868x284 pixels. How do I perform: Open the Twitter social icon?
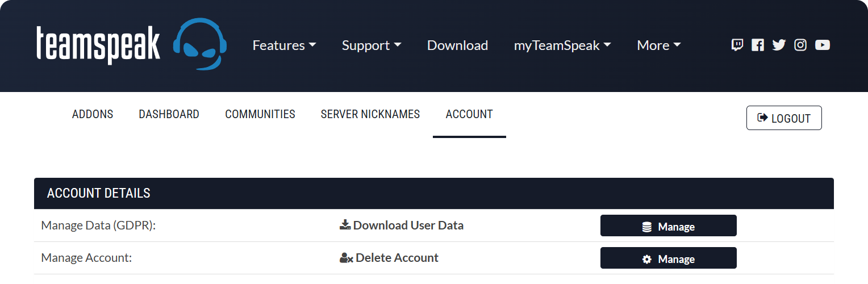click(x=779, y=45)
